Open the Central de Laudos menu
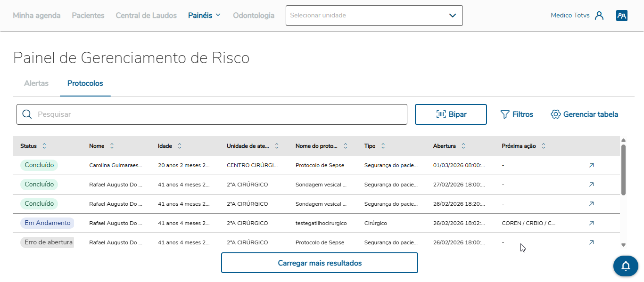The width and height of the screenshot is (644, 282). (x=146, y=16)
